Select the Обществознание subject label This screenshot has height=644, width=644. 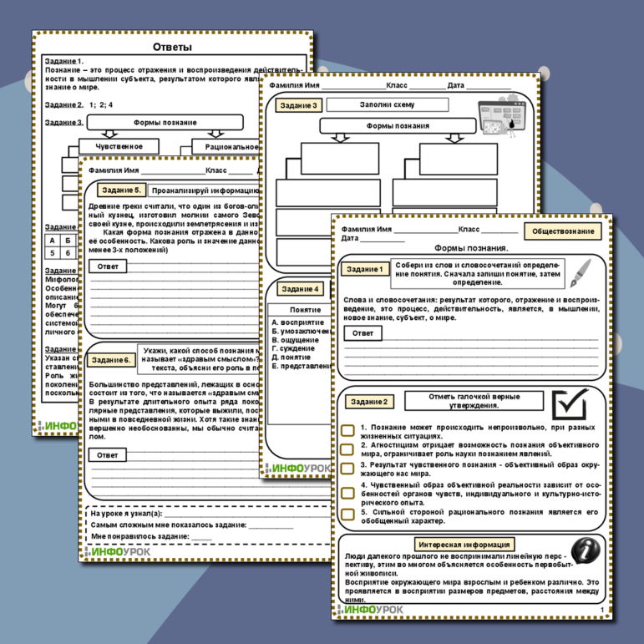coord(564,231)
